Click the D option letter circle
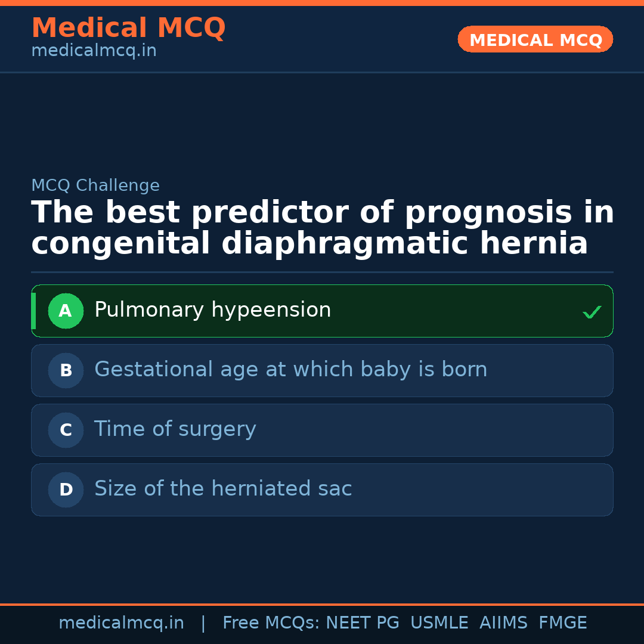Viewport: 644px width, 644px height. click(66, 490)
